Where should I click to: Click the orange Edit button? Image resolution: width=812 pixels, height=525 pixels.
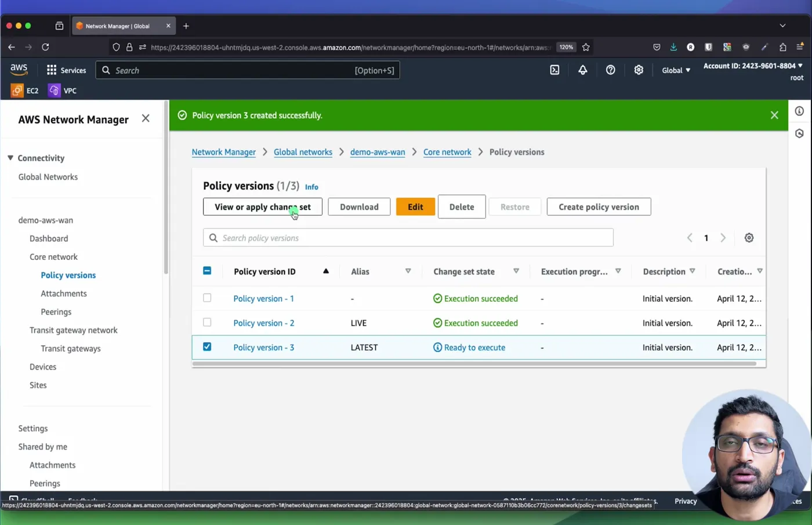click(x=415, y=207)
